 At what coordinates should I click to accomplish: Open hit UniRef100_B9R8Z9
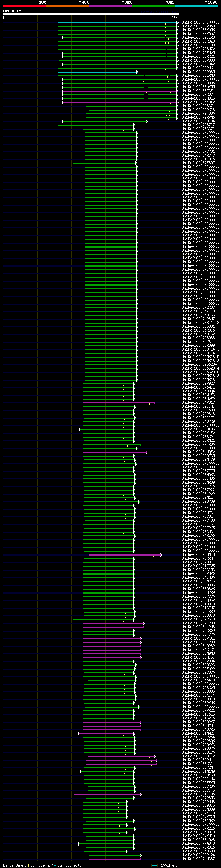click(x=198, y=41)
